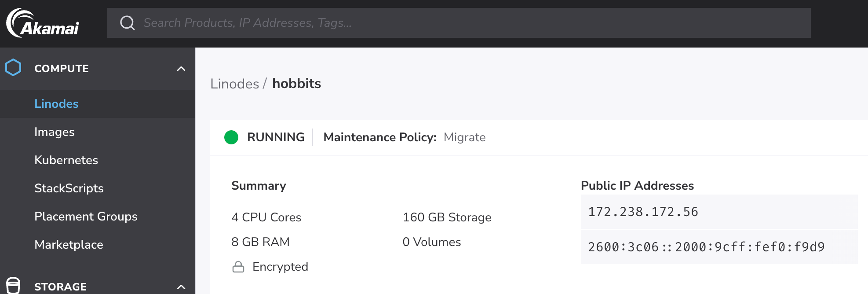Click the Migrate maintenance policy value

464,137
